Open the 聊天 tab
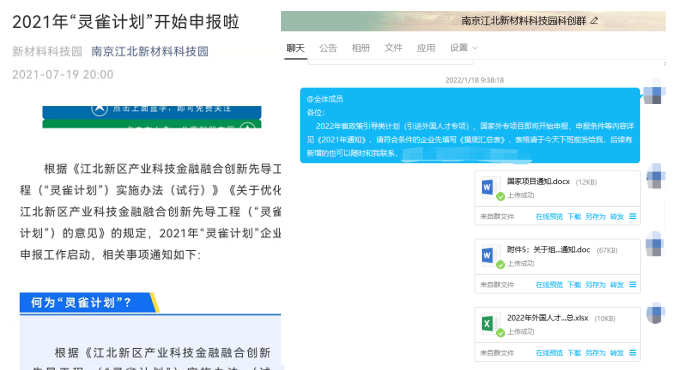This screenshot has width=689, height=370. pyautogui.click(x=295, y=48)
